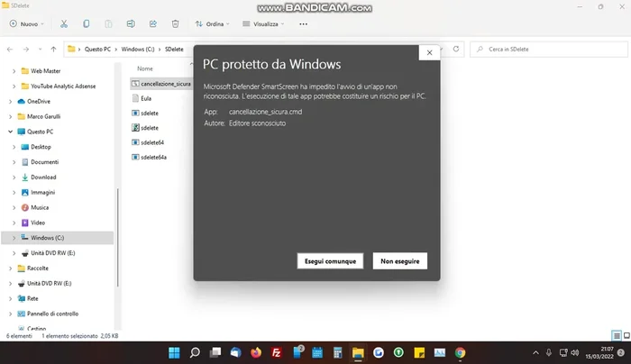Go up one folder level

tap(53, 49)
